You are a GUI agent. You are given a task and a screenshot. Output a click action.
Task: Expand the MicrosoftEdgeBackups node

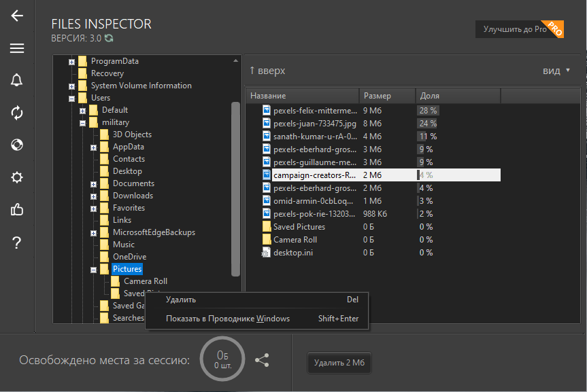94,234
